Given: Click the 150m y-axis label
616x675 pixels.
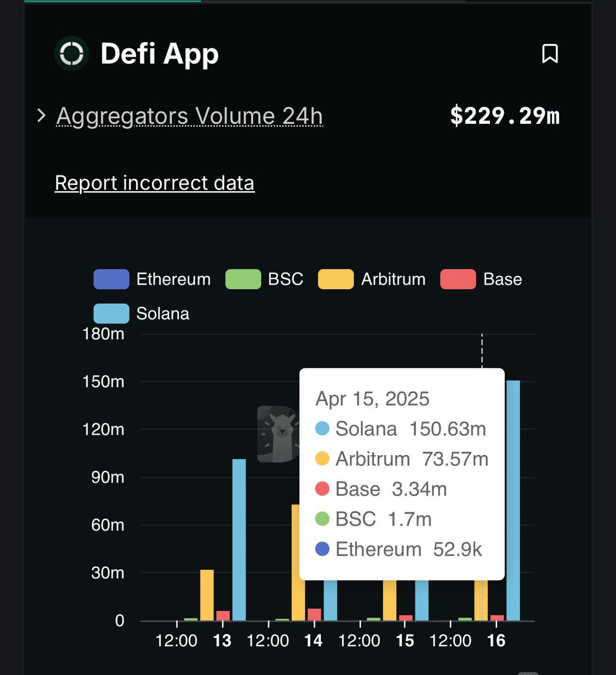Looking at the screenshot, I should pos(103,382).
